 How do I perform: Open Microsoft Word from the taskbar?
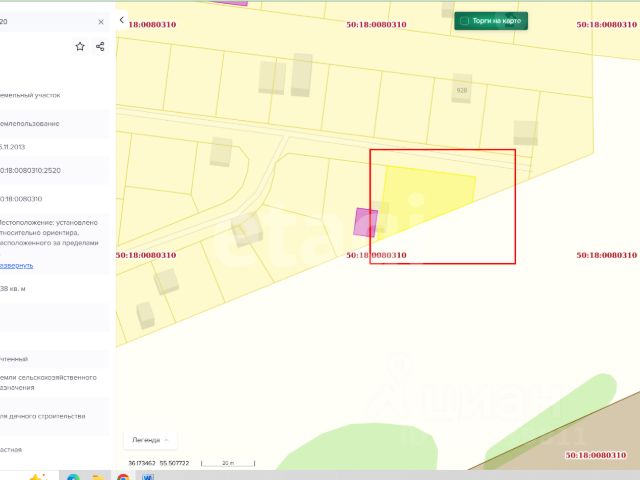tap(148, 476)
